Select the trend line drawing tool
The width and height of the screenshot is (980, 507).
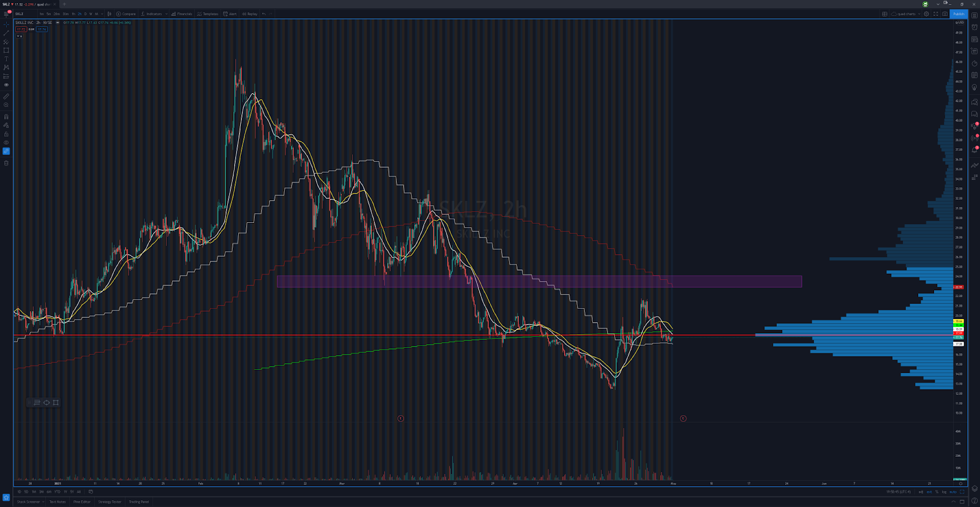coord(6,33)
